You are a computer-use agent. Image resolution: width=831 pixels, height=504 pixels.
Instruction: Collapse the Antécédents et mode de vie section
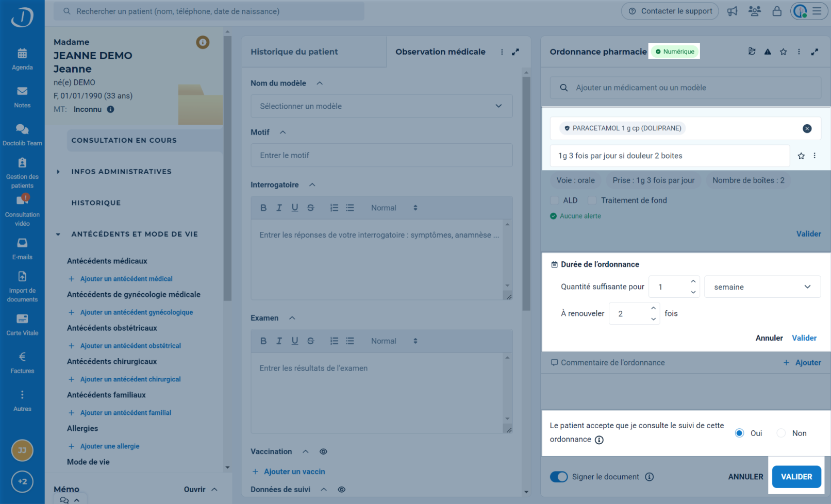58,234
